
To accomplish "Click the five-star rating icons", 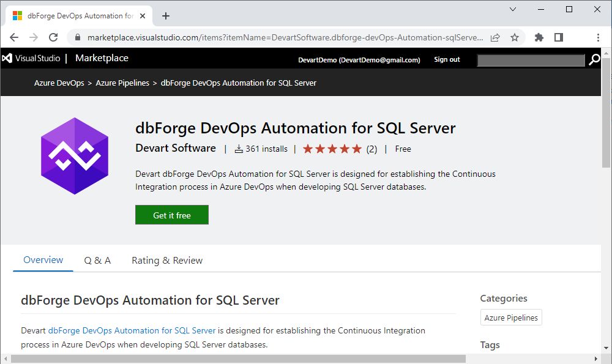I will tap(332, 149).
